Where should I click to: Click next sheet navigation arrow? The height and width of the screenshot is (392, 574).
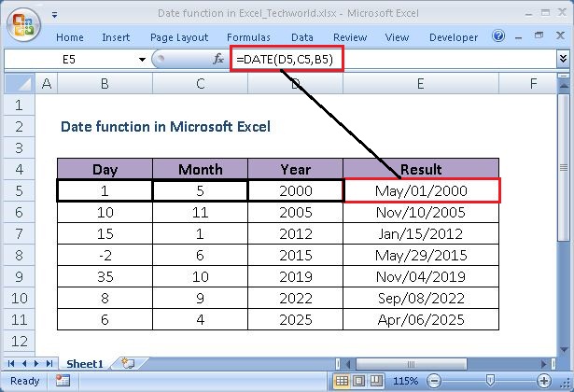point(36,363)
